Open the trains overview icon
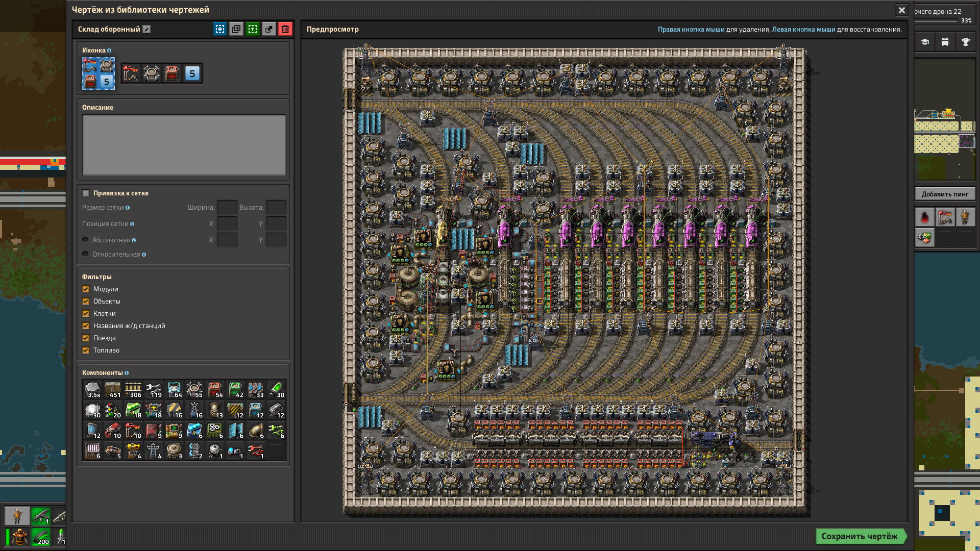The width and height of the screenshot is (980, 551). tap(945, 42)
